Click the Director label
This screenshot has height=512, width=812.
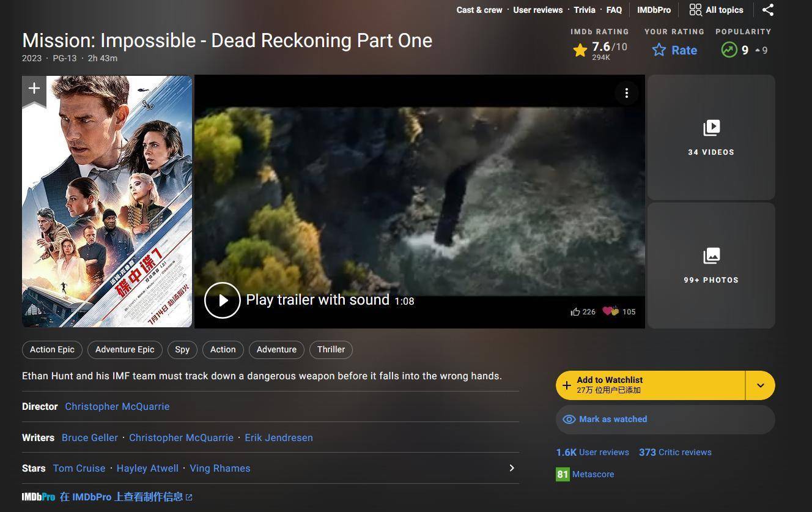coord(40,407)
